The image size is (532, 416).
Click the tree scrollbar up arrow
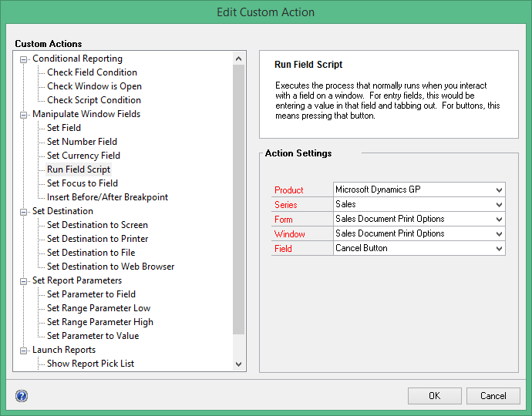point(238,59)
